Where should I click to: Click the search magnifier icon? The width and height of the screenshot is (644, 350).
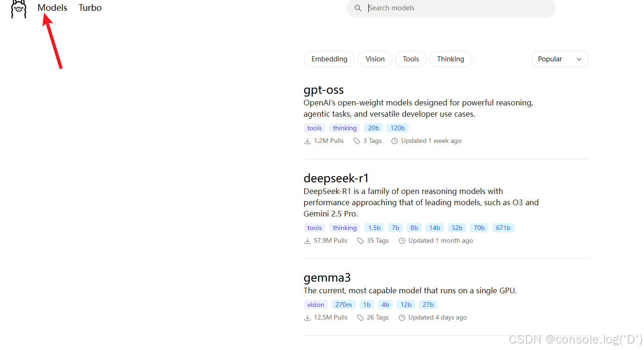(x=358, y=8)
